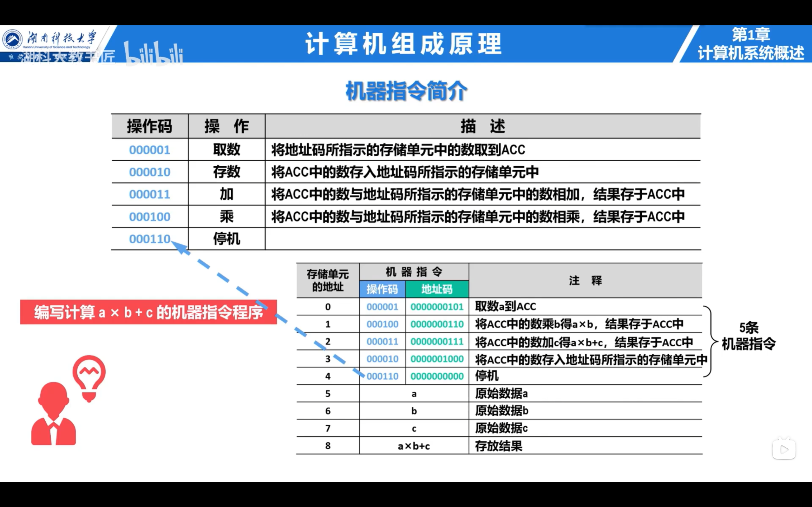Expand the 机器指令 header column
This screenshot has width=812, height=507.
tap(414, 272)
